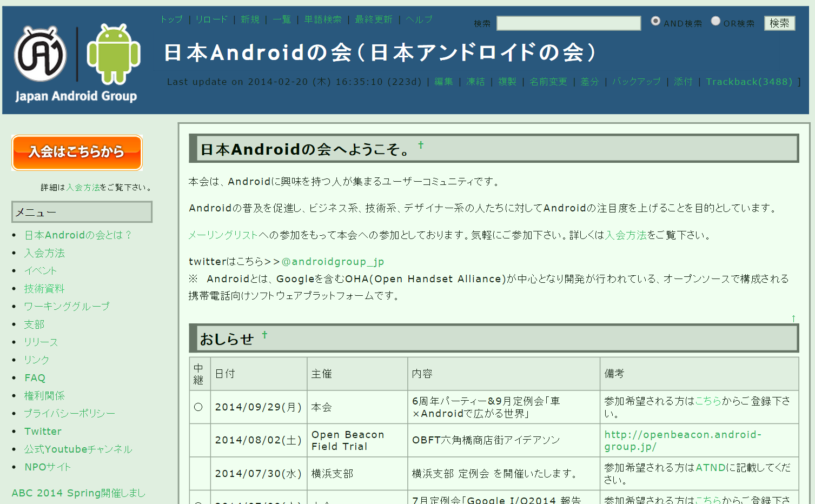Click the 日付 column header
815x504 pixels.
(x=259, y=374)
